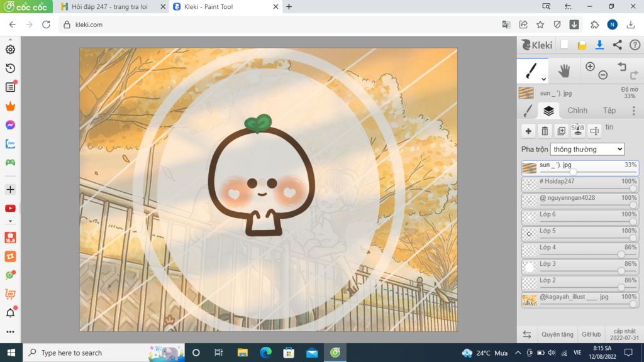Select the sun jpg layer at 33% opacity
Image resolution: width=644 pixels, height=362 pixels.
[x=580, y=168]
